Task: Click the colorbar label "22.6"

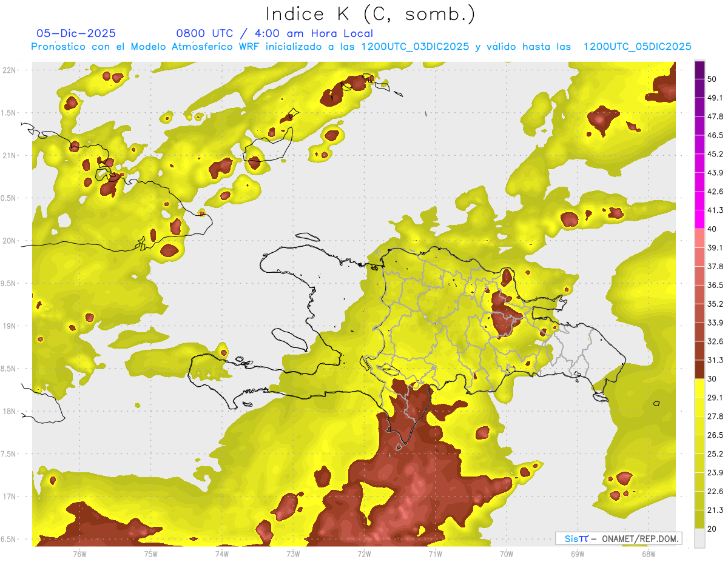Action: tap(715, 491)
